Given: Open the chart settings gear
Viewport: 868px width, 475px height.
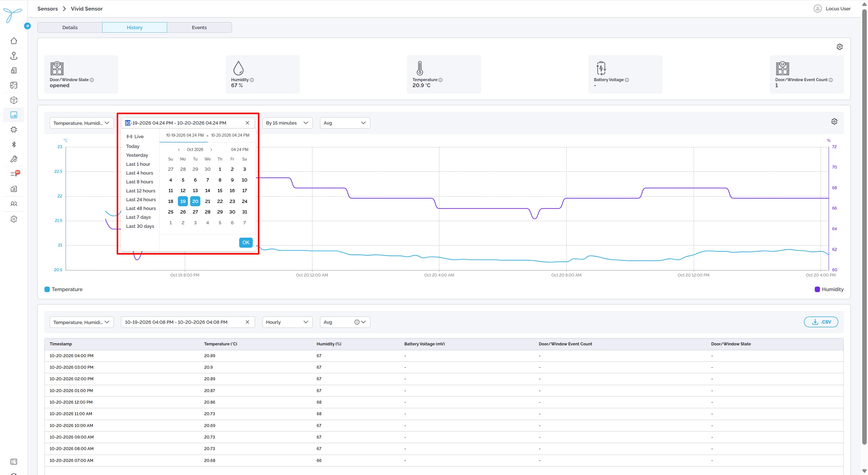Looking at the screenshot, I should [x=834, y=122].
